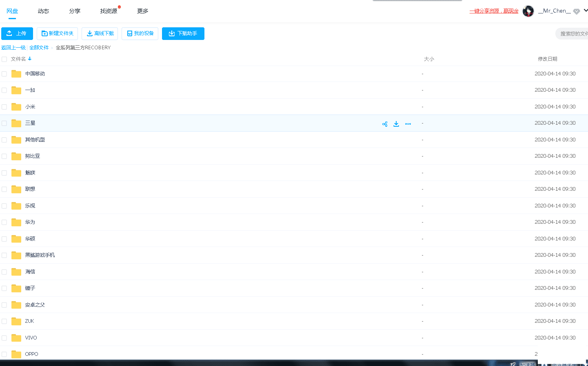Click the 努比亚 folder icon
The width and height of the screenshot is (588, 366).
16,156
